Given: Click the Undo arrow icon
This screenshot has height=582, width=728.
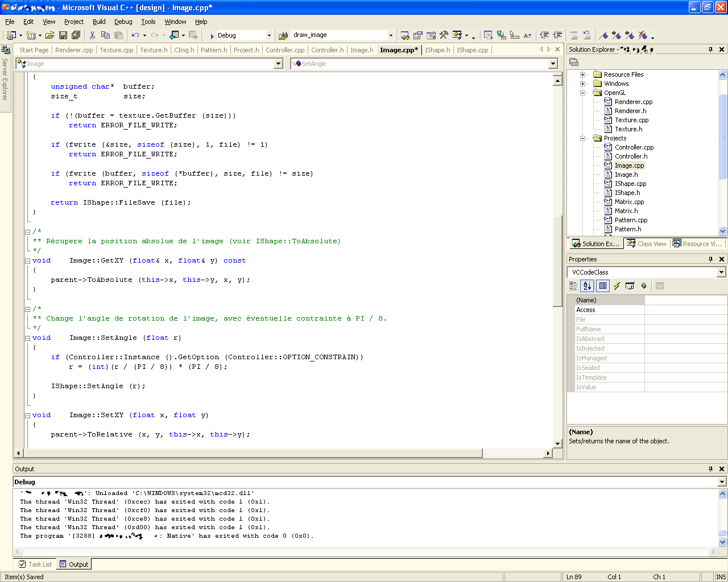Looking at the screenshot, I should coord(135,35).
